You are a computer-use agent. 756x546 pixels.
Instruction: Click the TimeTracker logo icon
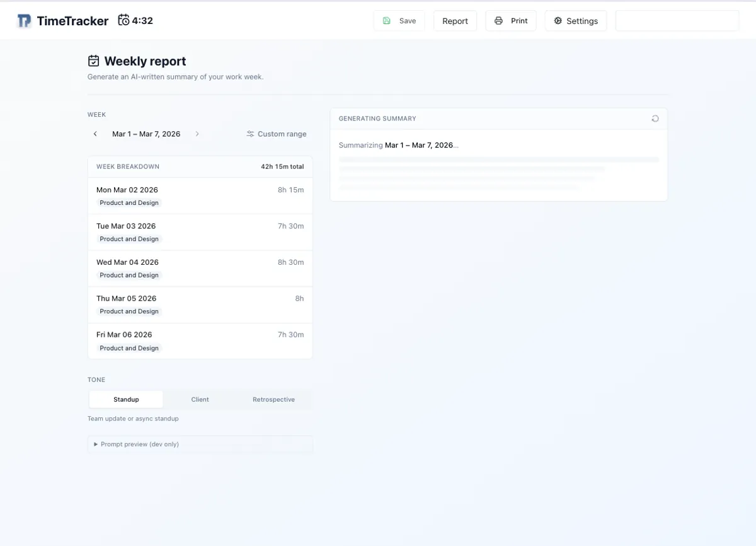point(24,20)
